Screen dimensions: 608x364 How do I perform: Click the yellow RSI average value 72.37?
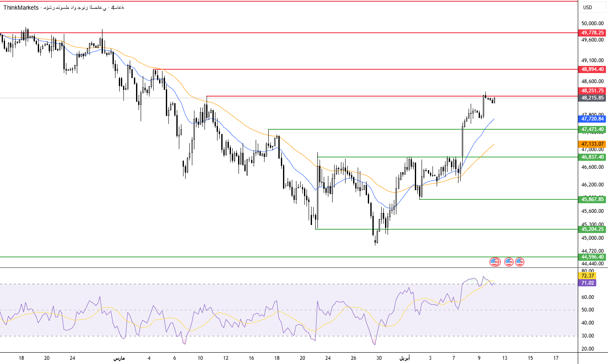coord(587,276)
